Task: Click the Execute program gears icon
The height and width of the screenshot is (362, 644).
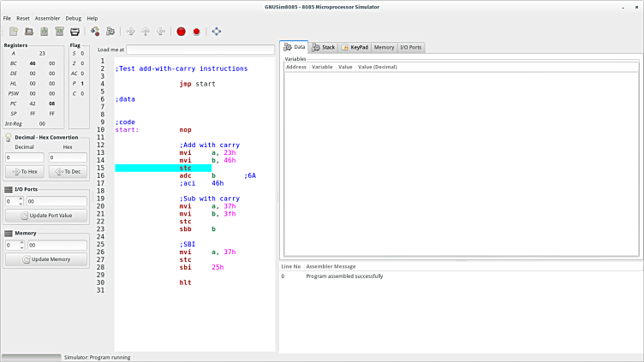Action: coord(110,32)
